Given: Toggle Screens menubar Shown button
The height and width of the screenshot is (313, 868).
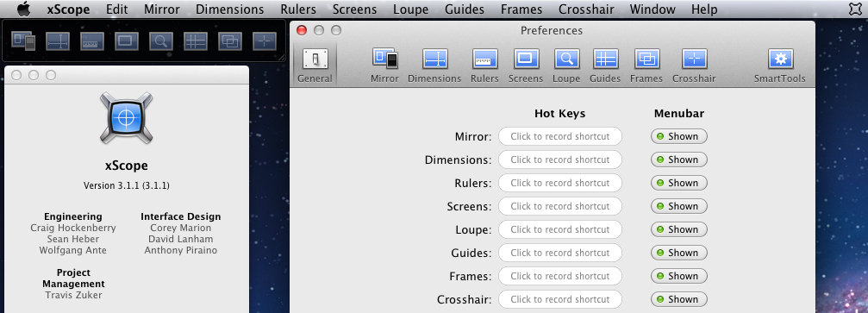Looking at the screenshot, I should pos(678,206).
